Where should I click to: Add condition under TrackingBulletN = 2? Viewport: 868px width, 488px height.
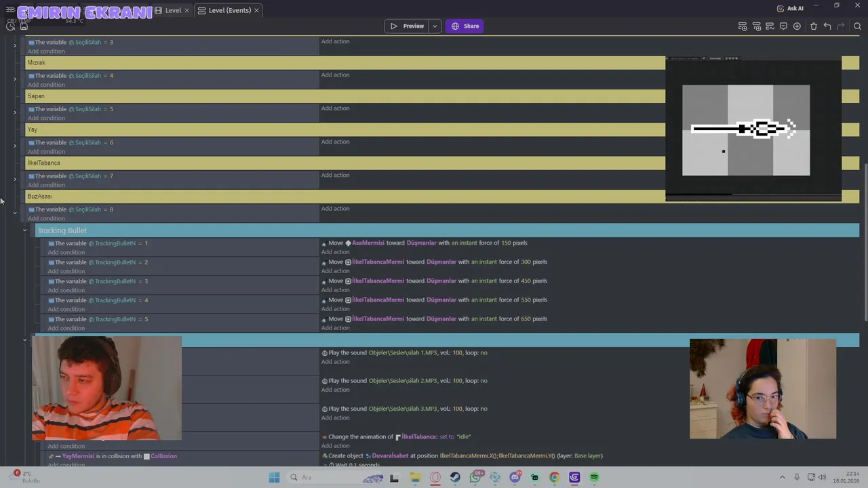click(x=66, y=271)
